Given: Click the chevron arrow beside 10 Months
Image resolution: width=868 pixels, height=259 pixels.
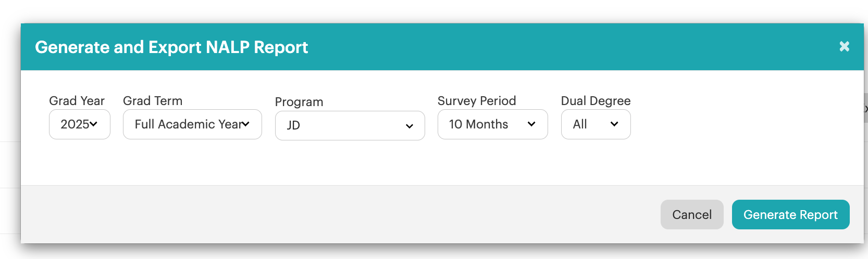Looking at the screenshot, I should (x=531, y=124).
